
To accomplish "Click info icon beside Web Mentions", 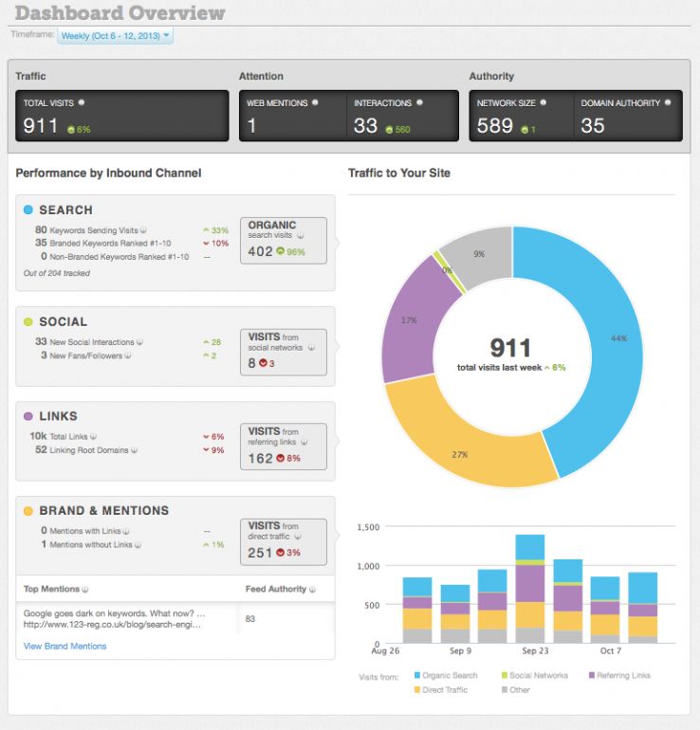I will pyautogui.click(x=315, y=102).
